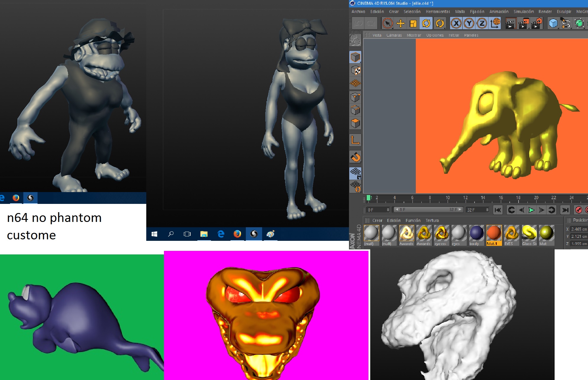Open the Cámaras viewport menu
Image resolution: width=588 pixels, height=380 pixels.
click(x=394, y=35)
